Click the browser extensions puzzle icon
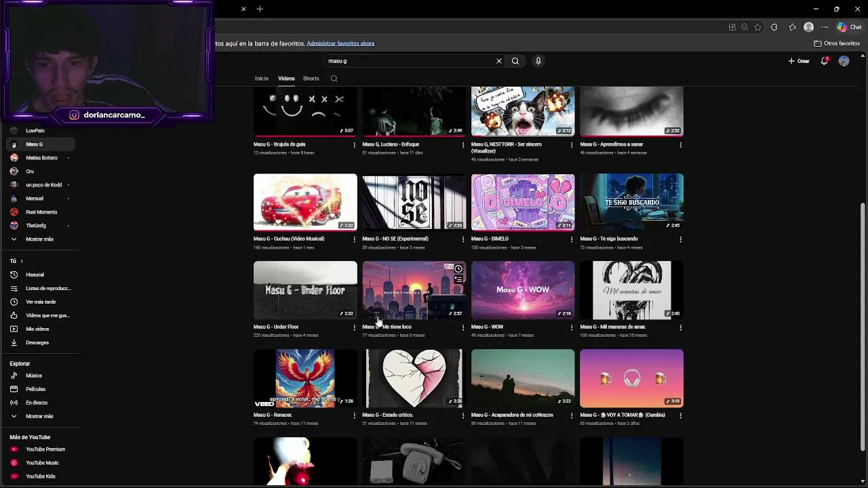 [774, 27]
